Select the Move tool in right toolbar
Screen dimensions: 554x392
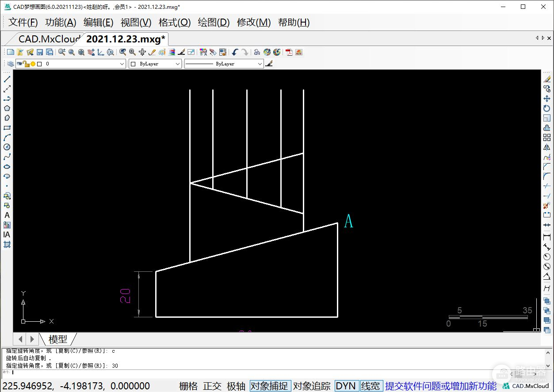[x=547, y=99]
